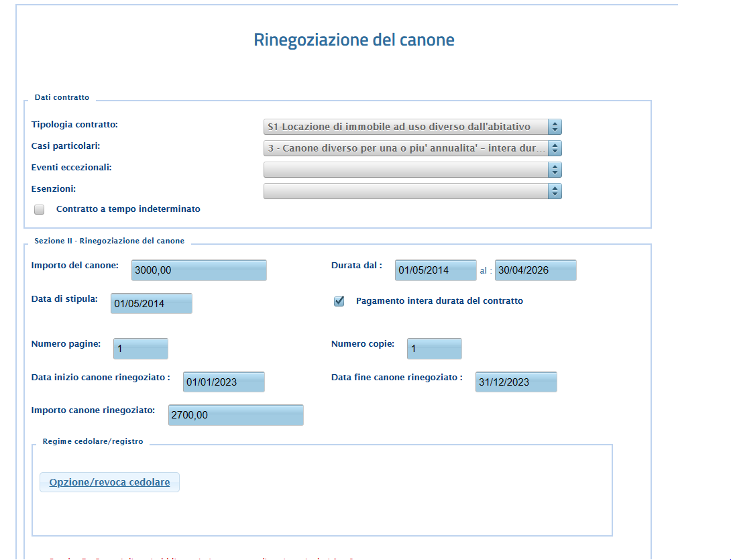Open the Tipologia contratto dropdown

[x=412, y=127]
